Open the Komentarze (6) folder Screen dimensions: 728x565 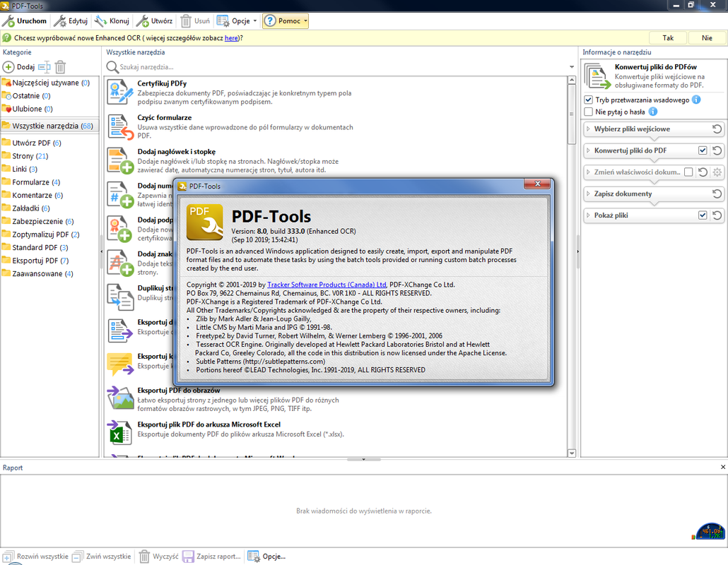click(49, 196)
